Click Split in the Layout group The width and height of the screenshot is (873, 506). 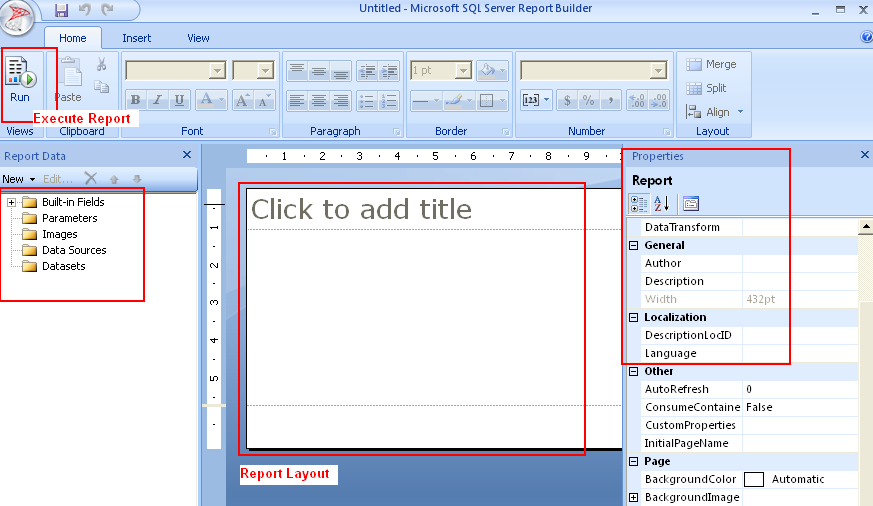pyautogui.click(x=706, y=88)
